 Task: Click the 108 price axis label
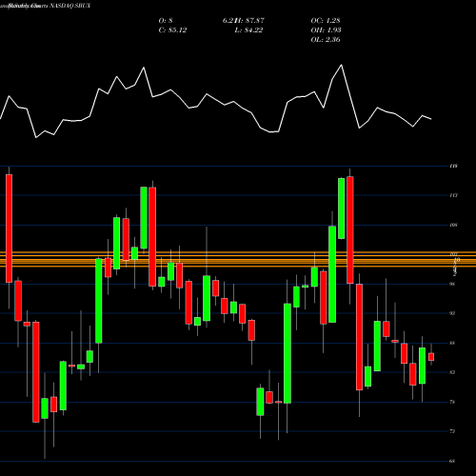(x=453, y=225)
